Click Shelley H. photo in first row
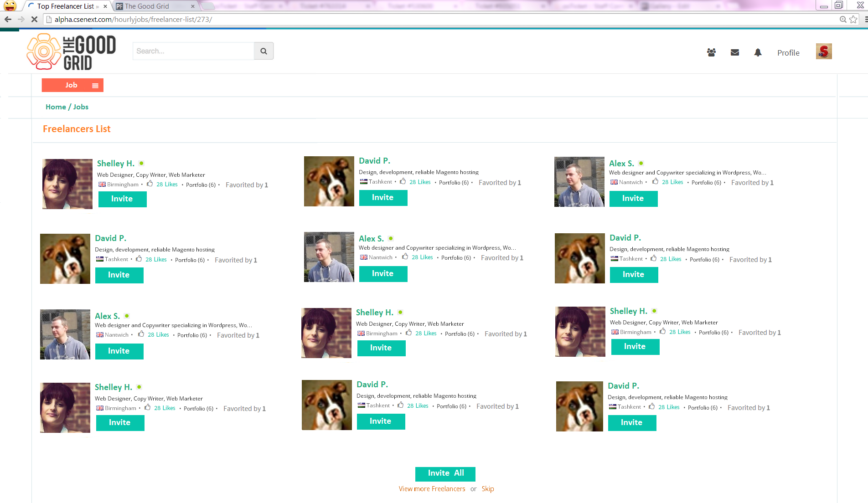The image size is (868, 503). point(67,184)
